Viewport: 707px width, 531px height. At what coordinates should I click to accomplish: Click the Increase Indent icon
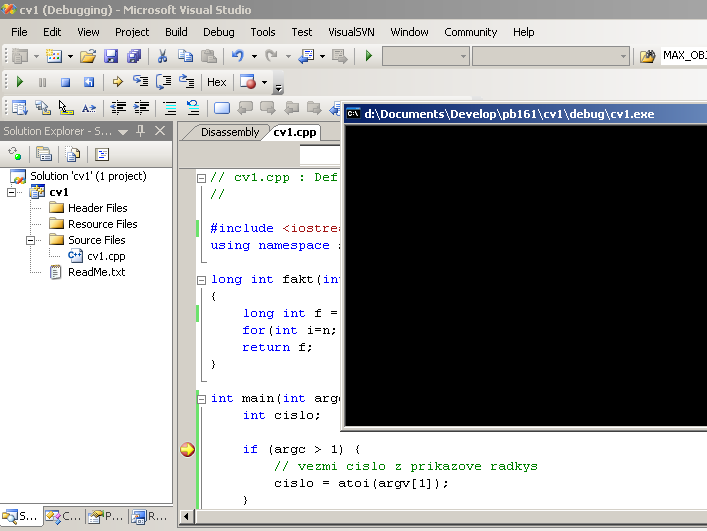pyautogui.click(x=141, y=108)
